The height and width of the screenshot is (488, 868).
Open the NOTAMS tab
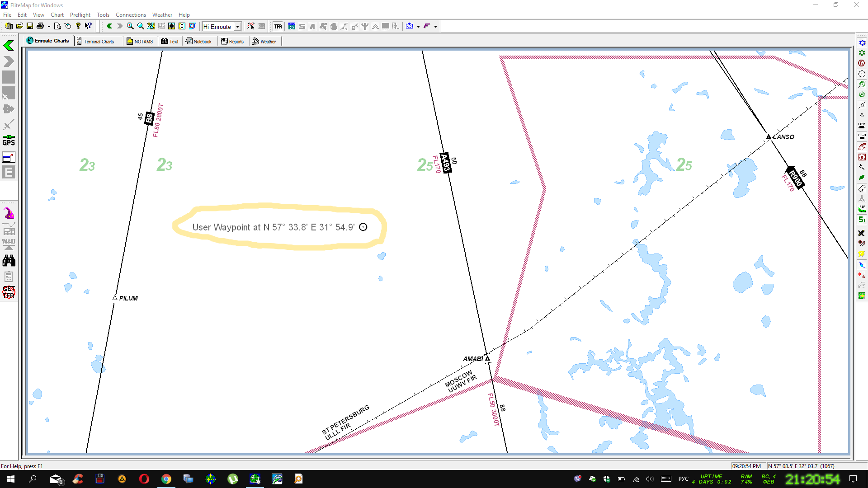[140, 41]
